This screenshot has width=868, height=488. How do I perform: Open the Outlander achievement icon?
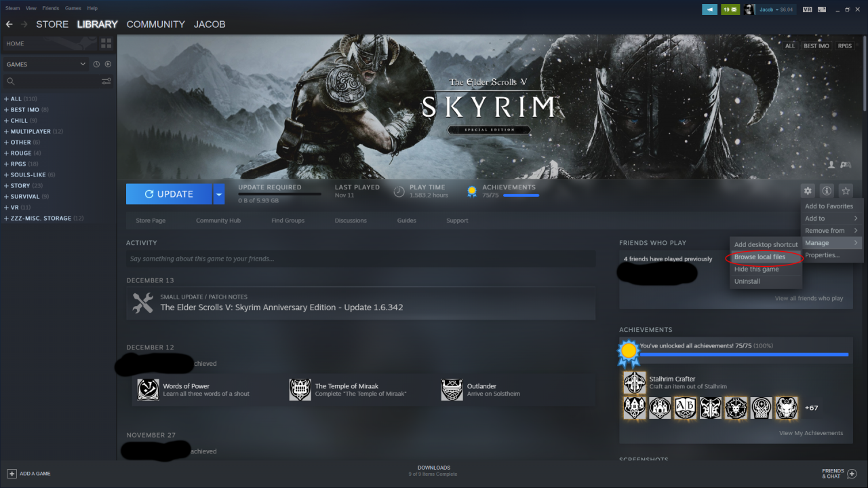click(x=452, y=390)
